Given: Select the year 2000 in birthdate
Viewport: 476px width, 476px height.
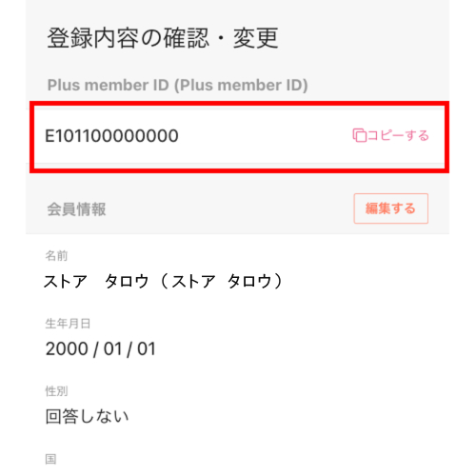Looking at the screenshot, I should pos(67,348).
